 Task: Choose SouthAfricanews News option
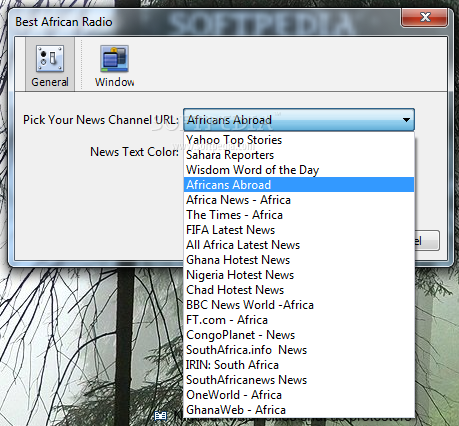point(299,380)
